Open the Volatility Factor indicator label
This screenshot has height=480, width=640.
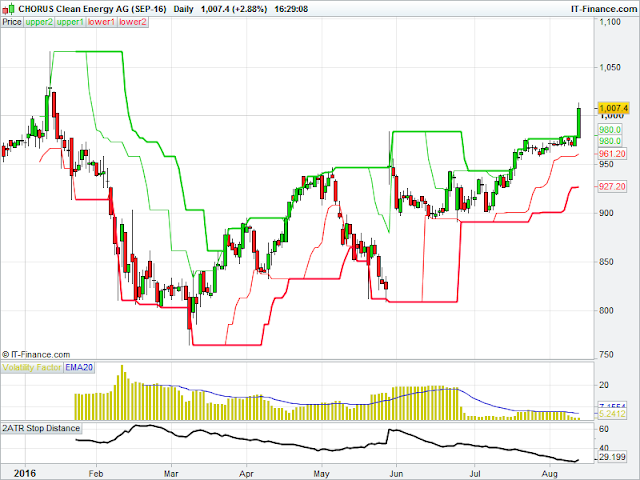(32, 367)
